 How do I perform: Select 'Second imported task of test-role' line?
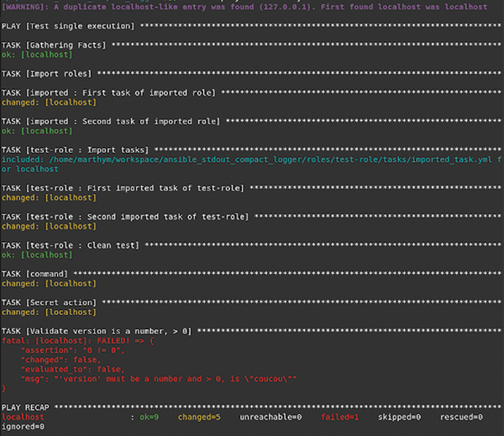coord(124,217)
